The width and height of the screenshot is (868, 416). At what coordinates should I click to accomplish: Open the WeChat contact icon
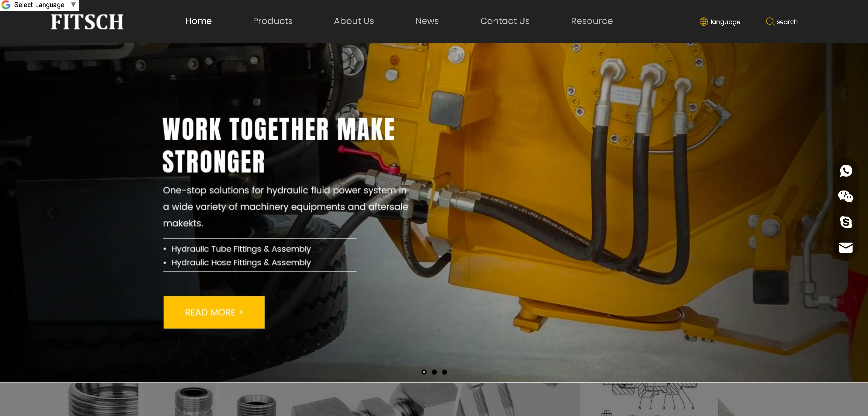pyautogui.click(x=846, y=196)
